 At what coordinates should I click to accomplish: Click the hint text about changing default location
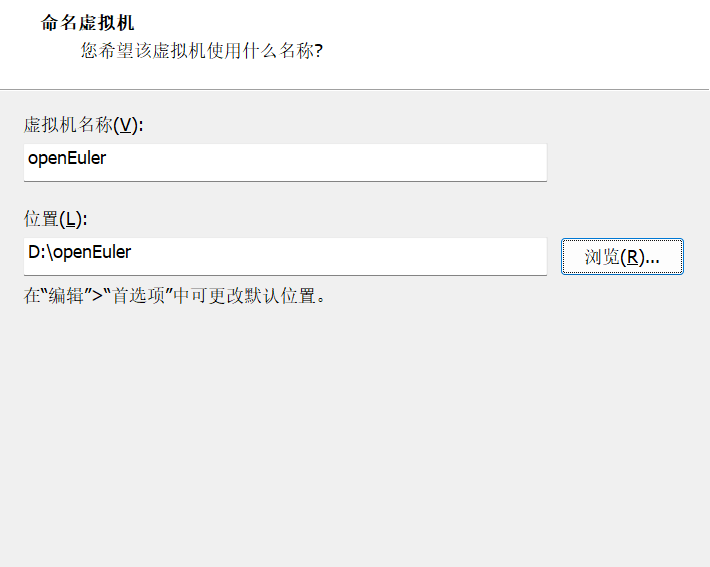[175, 296]
